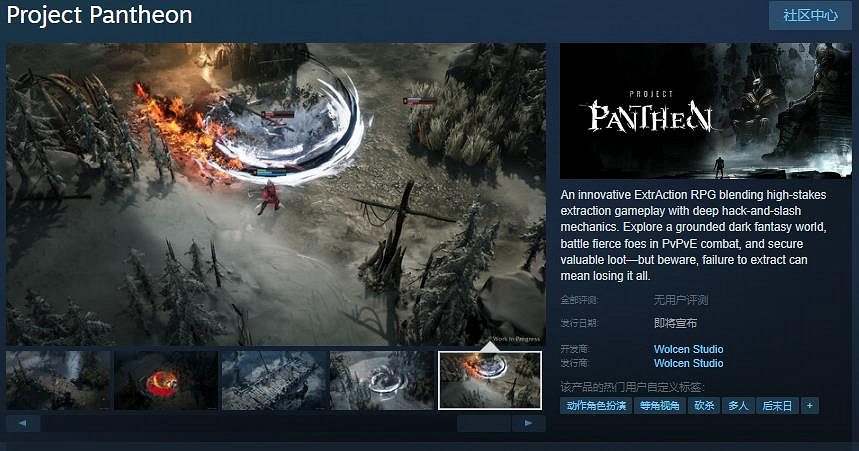
Task: Select the thumbnail showing wooden bridge ruins
Action: tap(274, 381)
